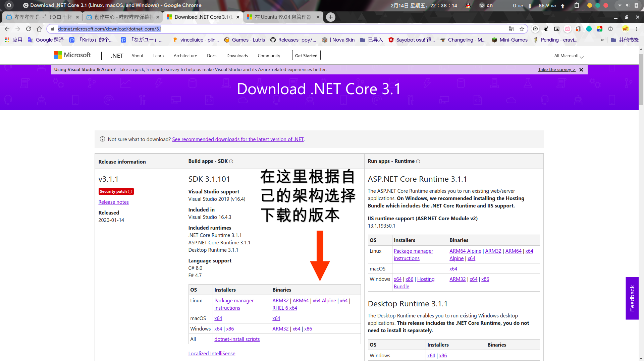This screenshot has height=362, width=644.
Task: Open the 其他书签 bookmarks folder
Action: 625,40
